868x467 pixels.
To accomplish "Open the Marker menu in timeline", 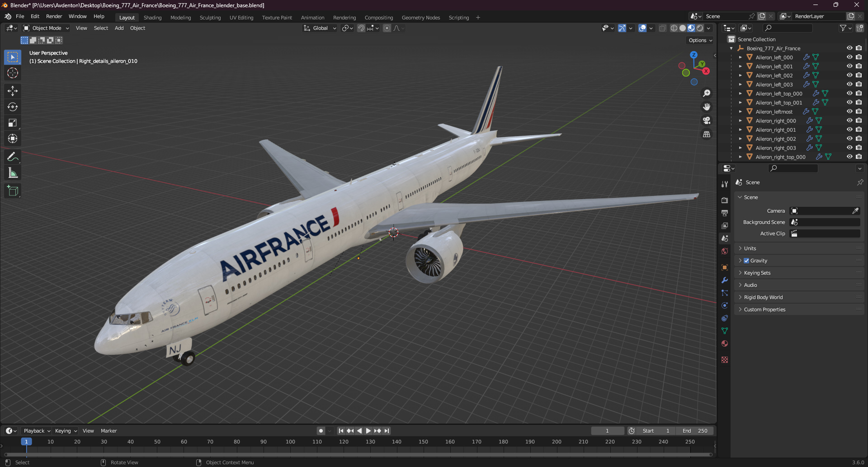I will (x=108, y=431).
